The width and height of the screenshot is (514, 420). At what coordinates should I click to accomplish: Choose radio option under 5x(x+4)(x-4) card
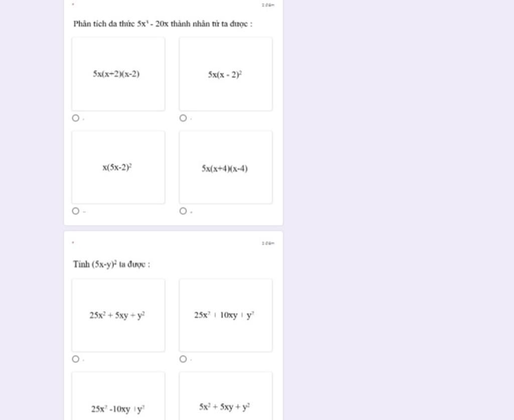click(x=183, y=211)
